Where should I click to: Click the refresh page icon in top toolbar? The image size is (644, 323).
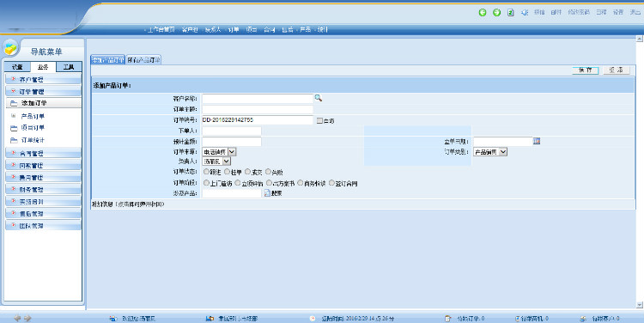point(511,12)
